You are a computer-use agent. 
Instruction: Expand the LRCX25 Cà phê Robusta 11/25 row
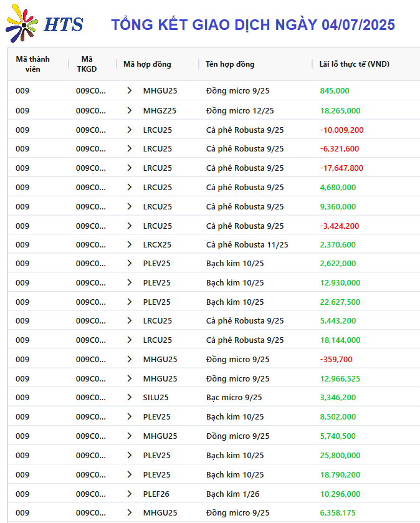[x=130, y=244]
